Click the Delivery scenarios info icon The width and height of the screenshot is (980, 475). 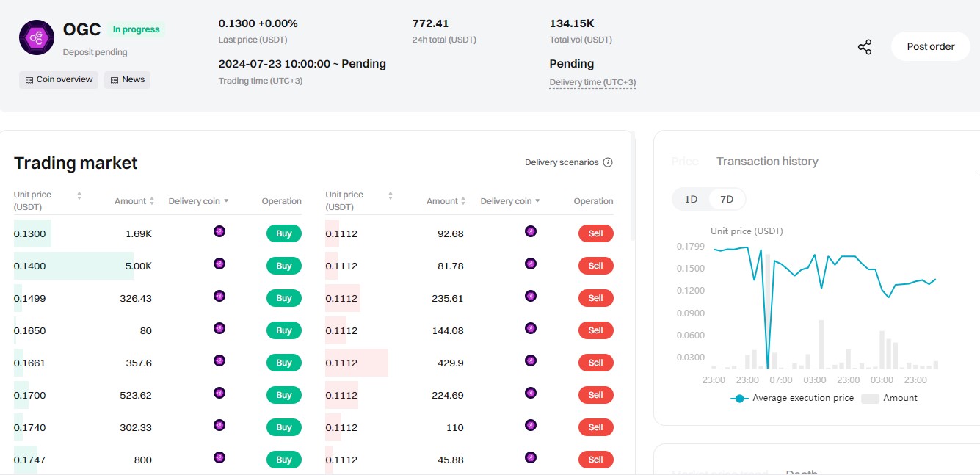pyautogui.click(x=608, y=162)
